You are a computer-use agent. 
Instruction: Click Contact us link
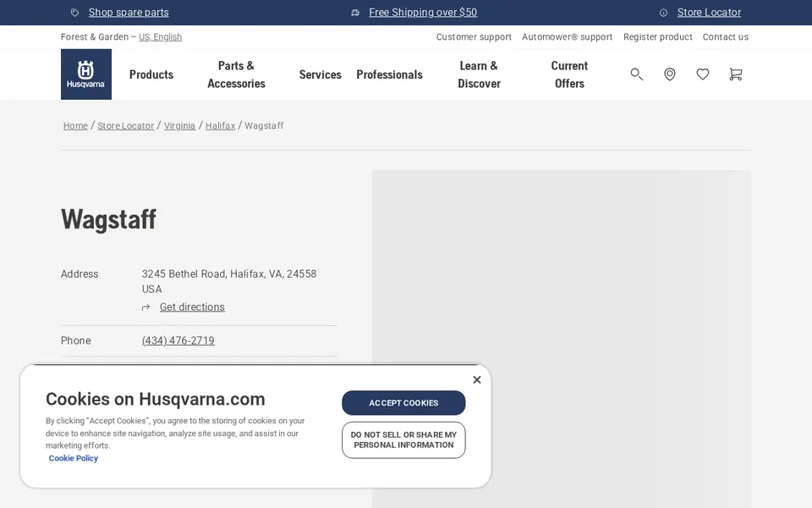tap(726, 36)
